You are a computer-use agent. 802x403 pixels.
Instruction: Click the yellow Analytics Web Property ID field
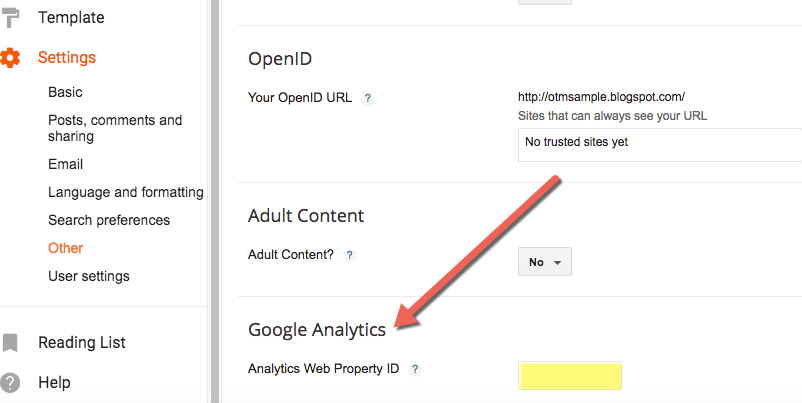[x=570, y=376]
